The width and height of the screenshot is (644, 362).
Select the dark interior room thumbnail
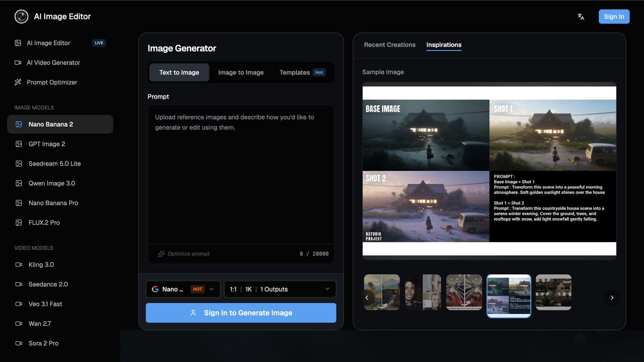tap(553, 292)
